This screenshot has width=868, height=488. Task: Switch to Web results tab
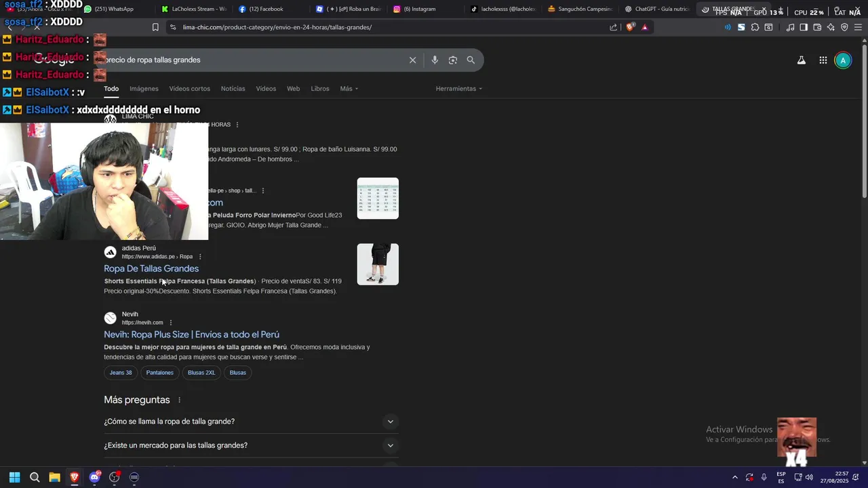(293, 89)
